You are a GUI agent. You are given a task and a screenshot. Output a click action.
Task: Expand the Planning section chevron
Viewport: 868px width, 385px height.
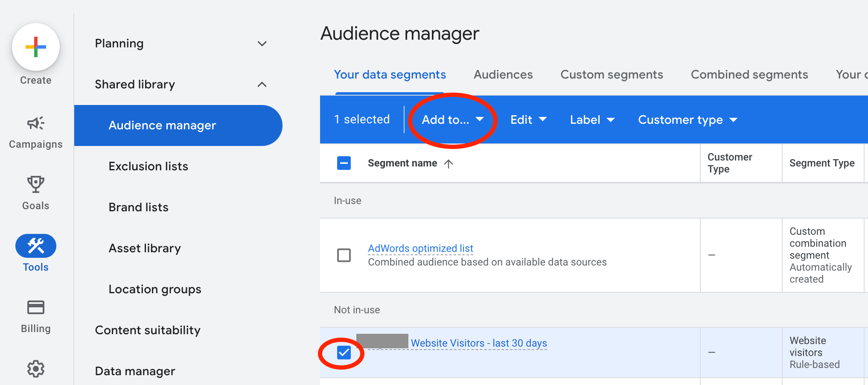click(x=262, y=44)
